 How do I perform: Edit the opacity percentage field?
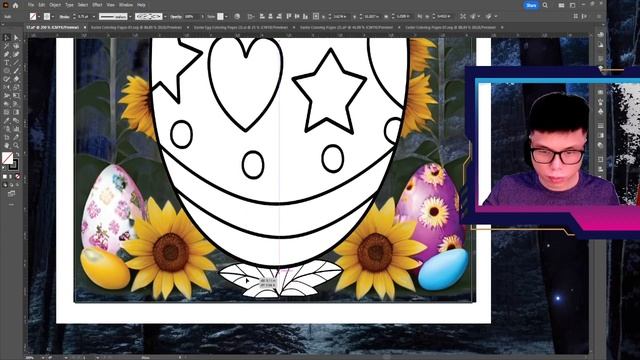(191, 16)
